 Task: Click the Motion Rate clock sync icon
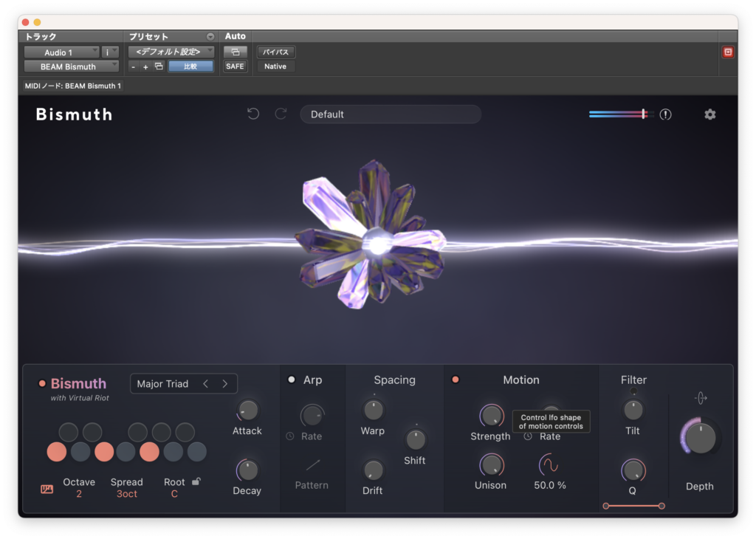pos(528,436)
